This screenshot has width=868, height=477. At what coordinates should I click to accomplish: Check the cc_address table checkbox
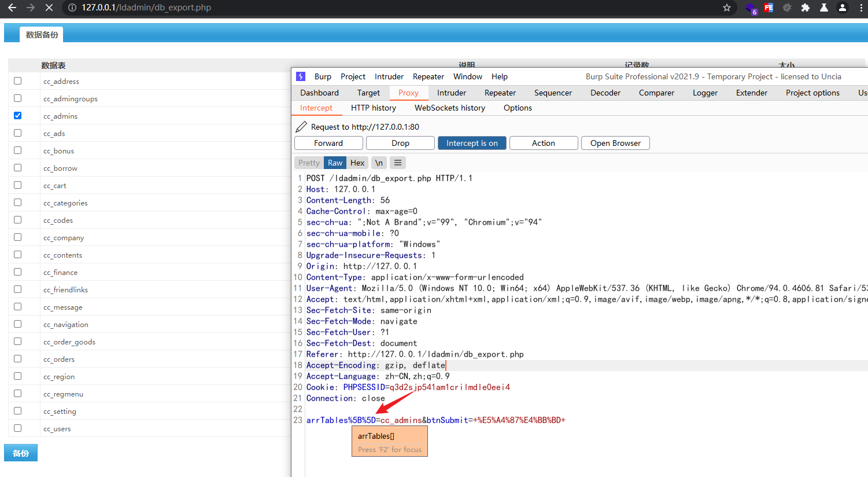click(x=17, y=81)
